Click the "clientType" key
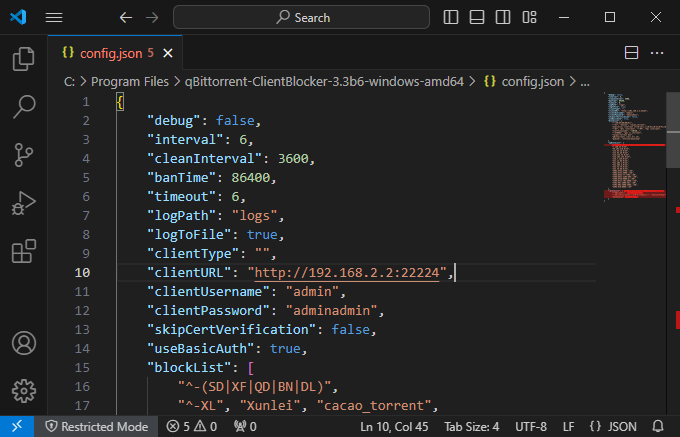The height and width of the screenshot is (437, 680). pyautogui.click(x=193, y=254)
